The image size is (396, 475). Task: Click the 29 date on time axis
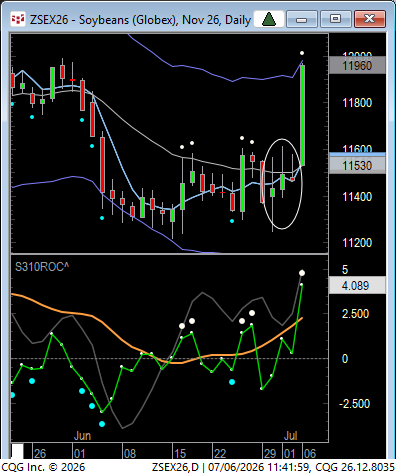point(270,453)
